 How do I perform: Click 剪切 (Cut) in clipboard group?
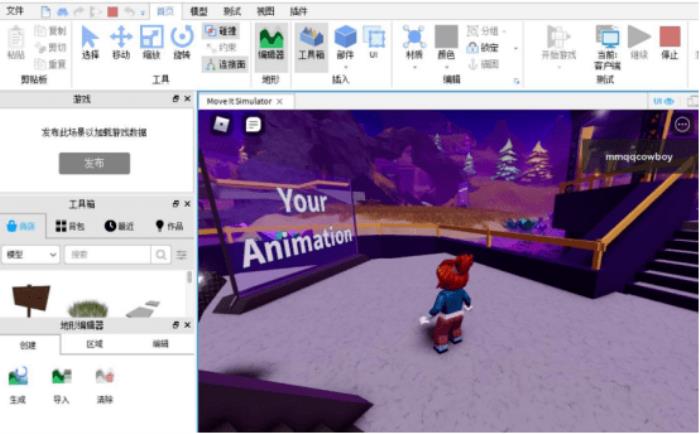(x=50, y=47)
